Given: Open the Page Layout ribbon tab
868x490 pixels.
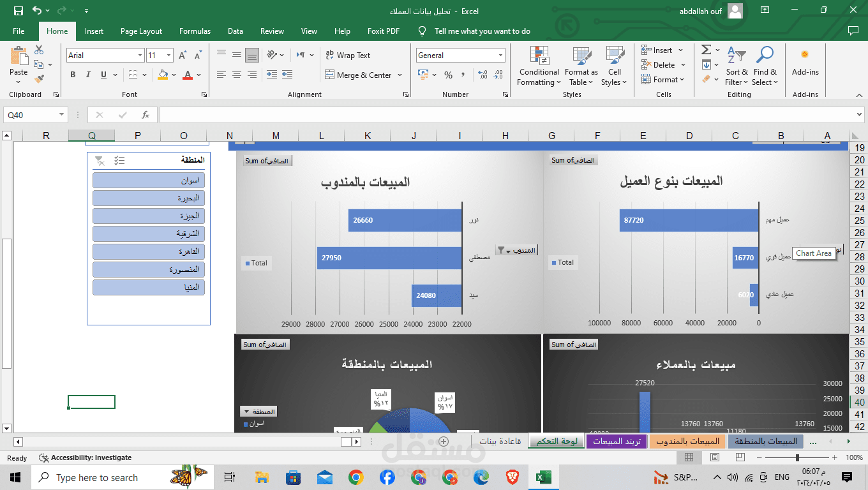Looking at the screenshot, I should [141, 31].
